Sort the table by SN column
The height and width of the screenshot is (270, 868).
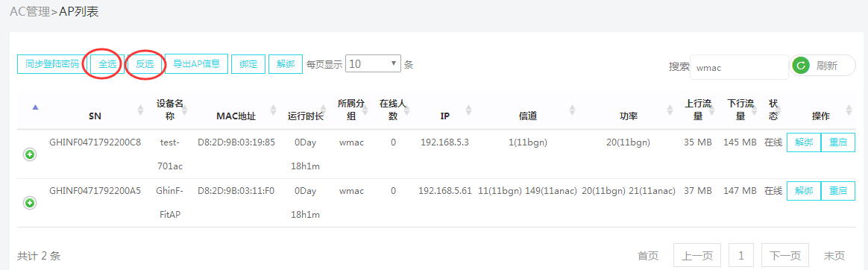coord(95,116)
